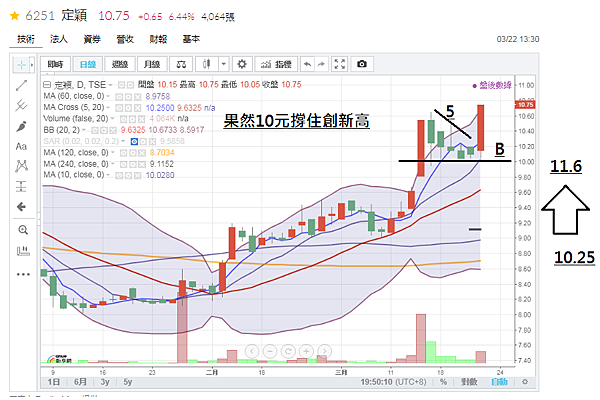Open dropdown arrow for SAR indicator
Image resolution: width=600 pixels, height=400 pixels.
click(123, 141)
